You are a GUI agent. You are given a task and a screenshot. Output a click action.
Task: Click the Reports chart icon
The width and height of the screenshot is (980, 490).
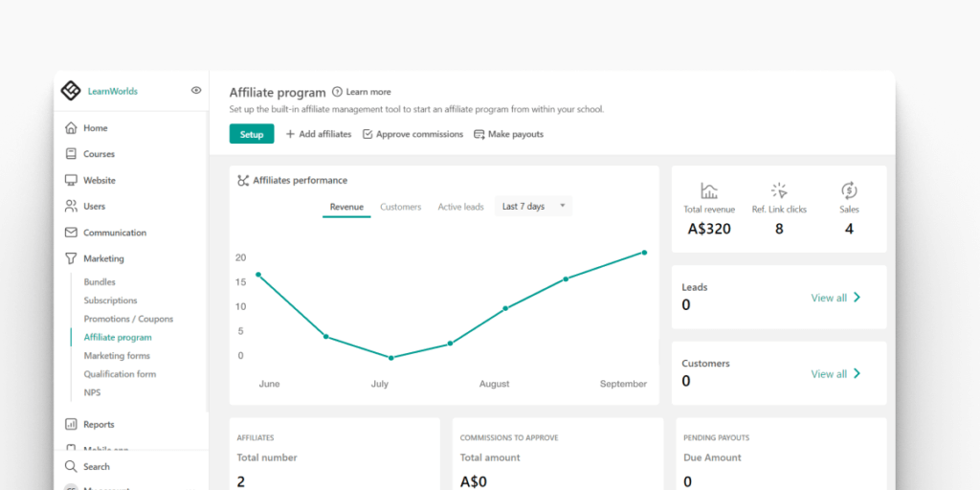pos(71,424)
